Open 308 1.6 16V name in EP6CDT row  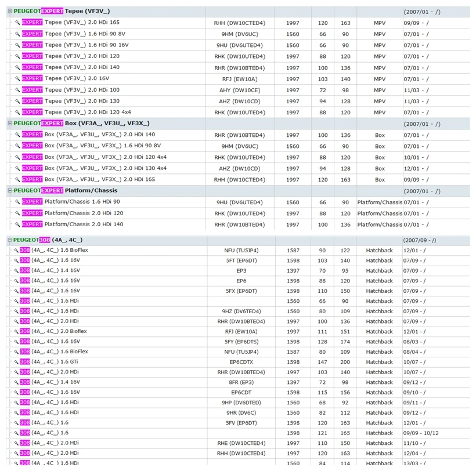pos(50,392)
